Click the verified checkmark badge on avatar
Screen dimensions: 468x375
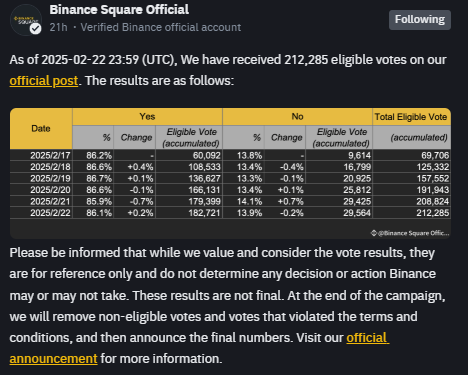(x=35, y=29)
